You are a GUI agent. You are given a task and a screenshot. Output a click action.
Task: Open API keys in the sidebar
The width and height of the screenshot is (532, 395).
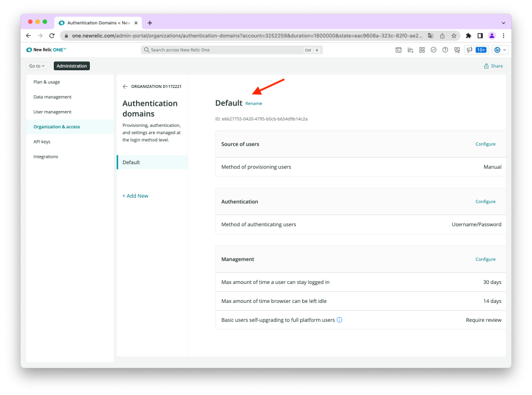(42, 142)
